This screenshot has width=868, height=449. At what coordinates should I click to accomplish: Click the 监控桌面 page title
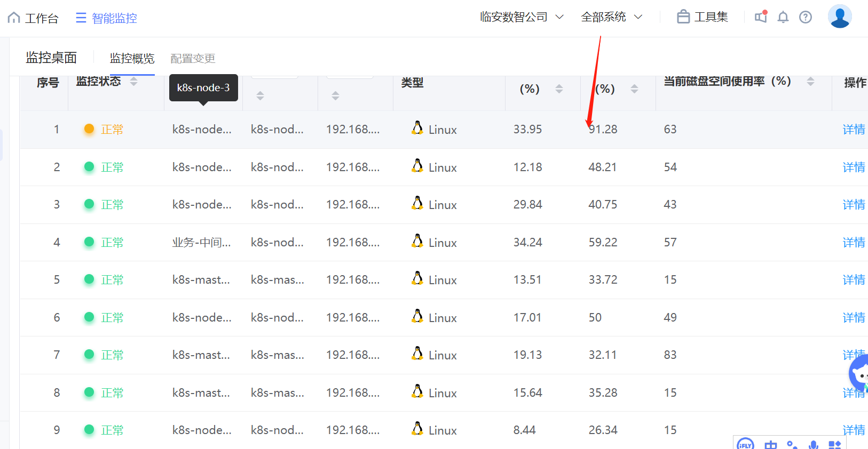(x=51, y=58)
